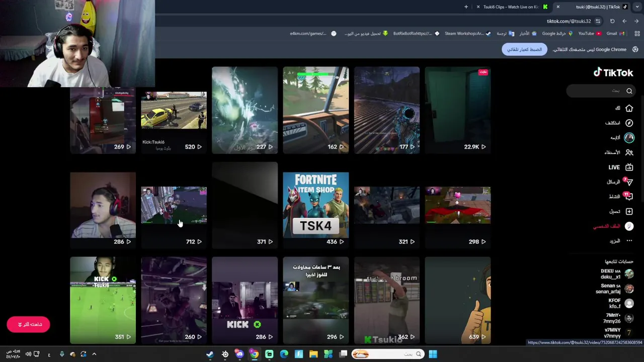Open the Fortnite Item Shop TSK4 video
Viewport: 644px width, 362px height.
click(315, 205)
